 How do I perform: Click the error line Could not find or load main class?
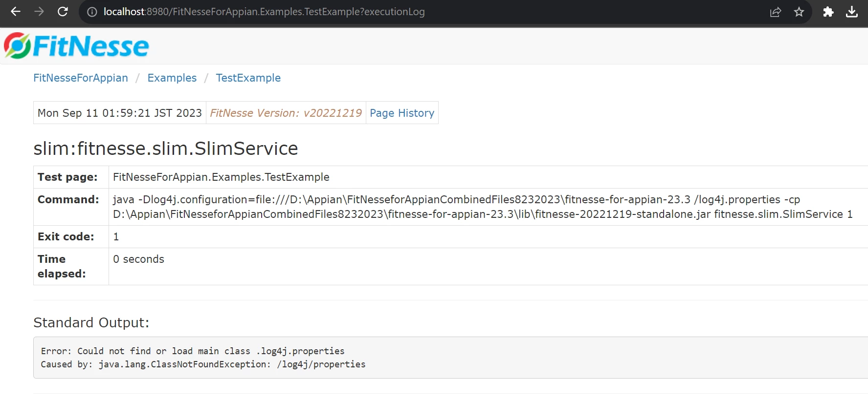click(x=193, y=351)
